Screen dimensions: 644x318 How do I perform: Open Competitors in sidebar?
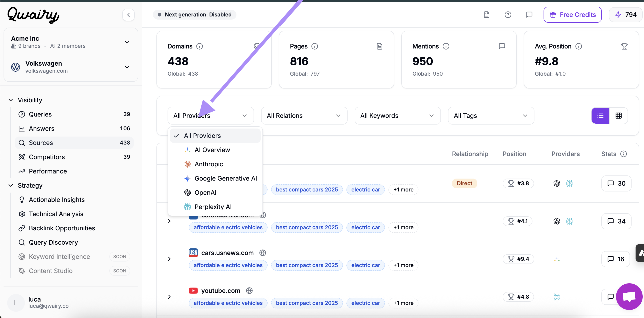pyautogui.click(x=74, y=157)
